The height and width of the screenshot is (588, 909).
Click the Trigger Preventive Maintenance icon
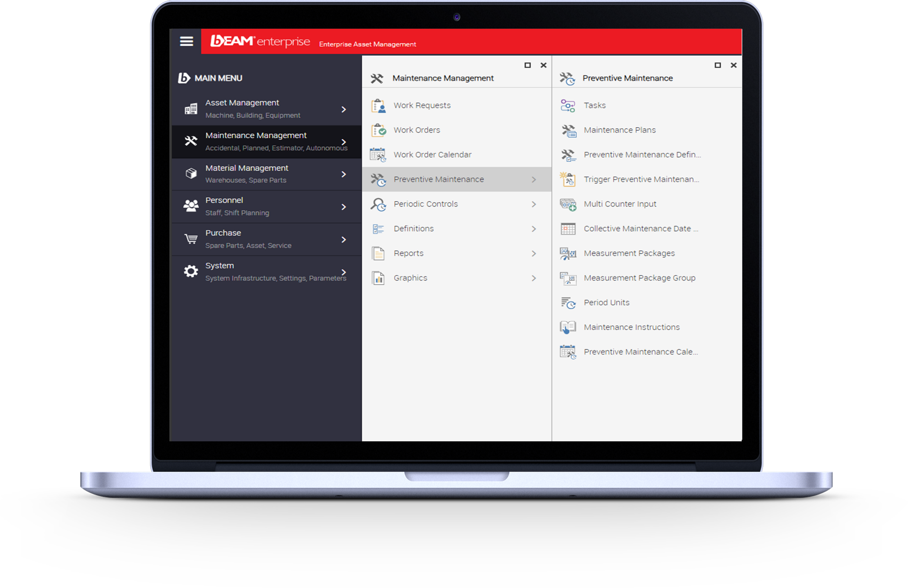point(567,179)
